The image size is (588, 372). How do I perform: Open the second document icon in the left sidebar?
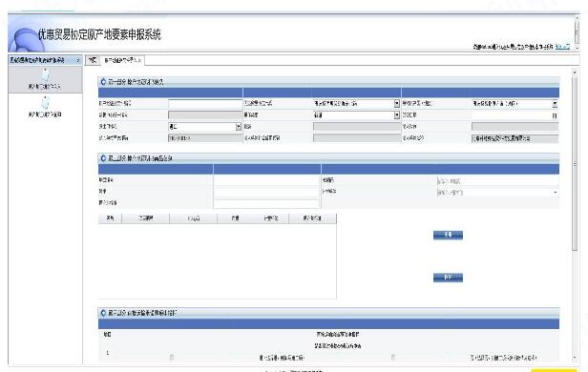(x=45, y=102)
